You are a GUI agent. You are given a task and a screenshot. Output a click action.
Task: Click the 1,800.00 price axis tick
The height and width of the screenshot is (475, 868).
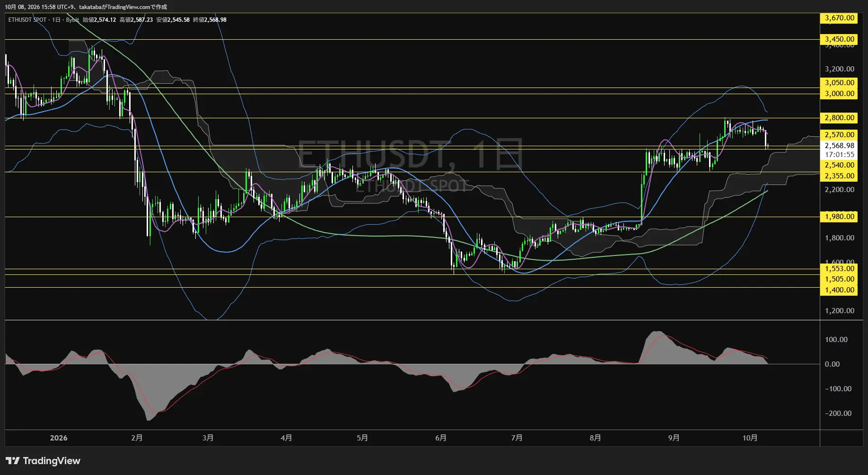(840, 238)
